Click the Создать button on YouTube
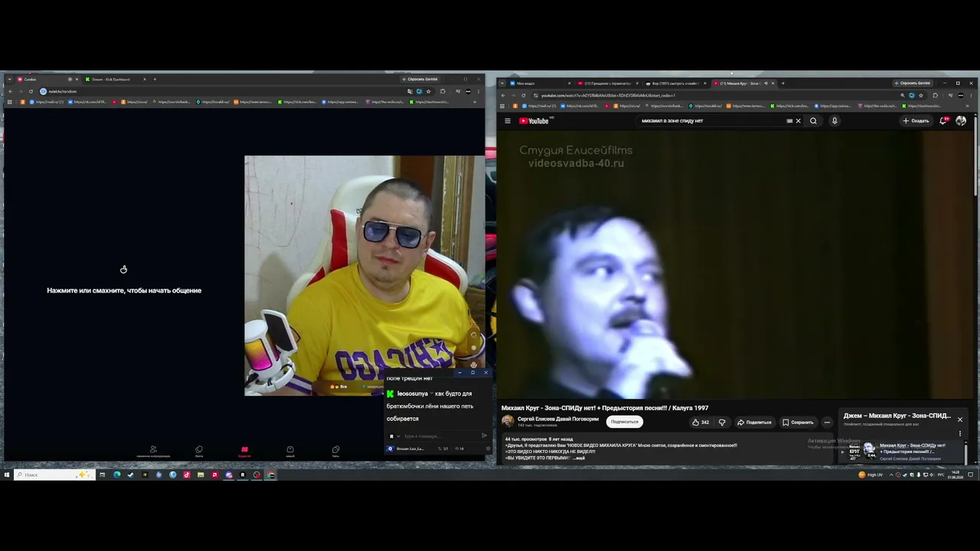The image size is (980, 551). (x=916, y=121)
